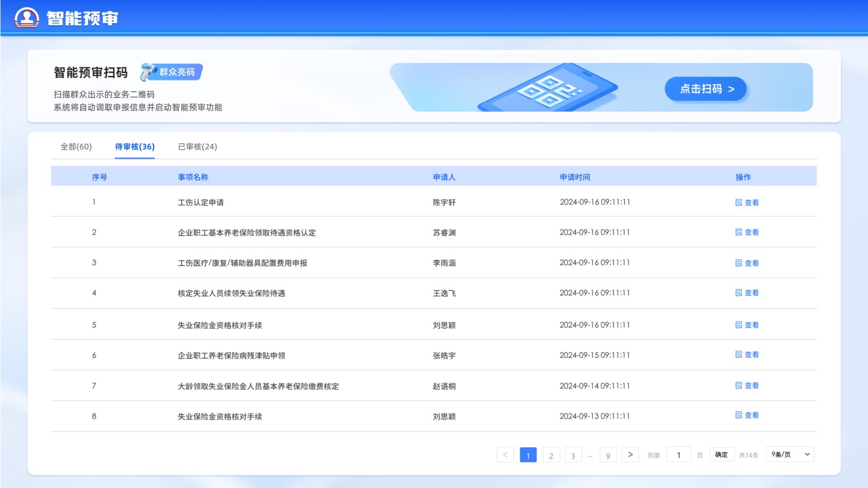
Task: Switch to the 全部(60) tab
Action: pos(76,147)
